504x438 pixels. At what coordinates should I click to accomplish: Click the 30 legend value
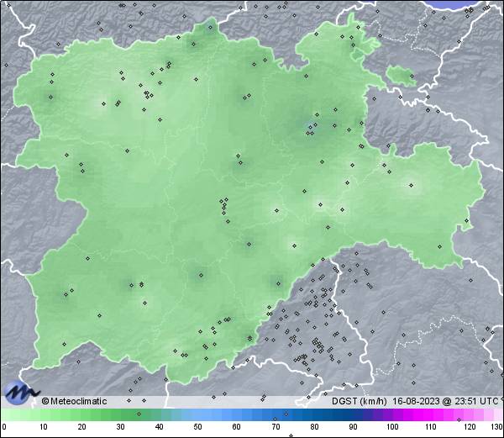(120, 427)
